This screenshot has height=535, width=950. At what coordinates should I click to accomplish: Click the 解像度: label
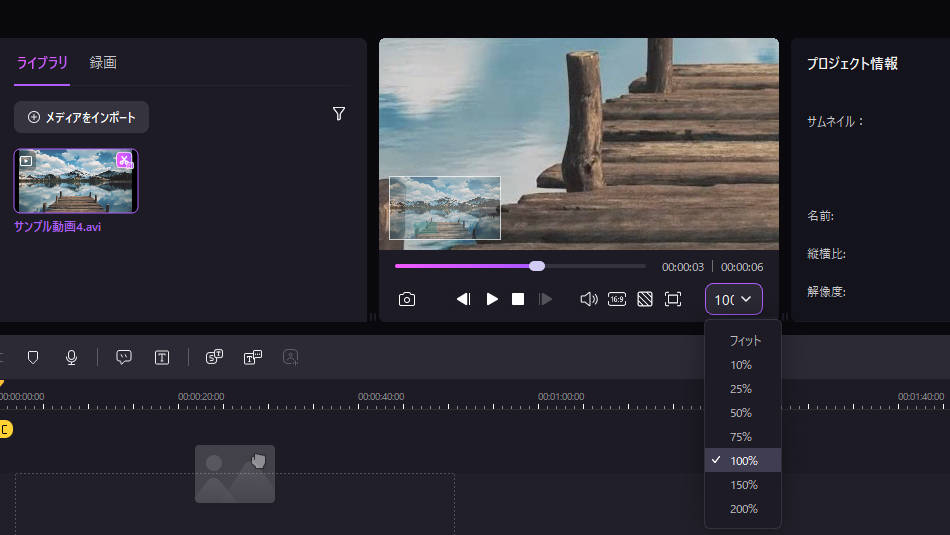click(x=826, y=291)
